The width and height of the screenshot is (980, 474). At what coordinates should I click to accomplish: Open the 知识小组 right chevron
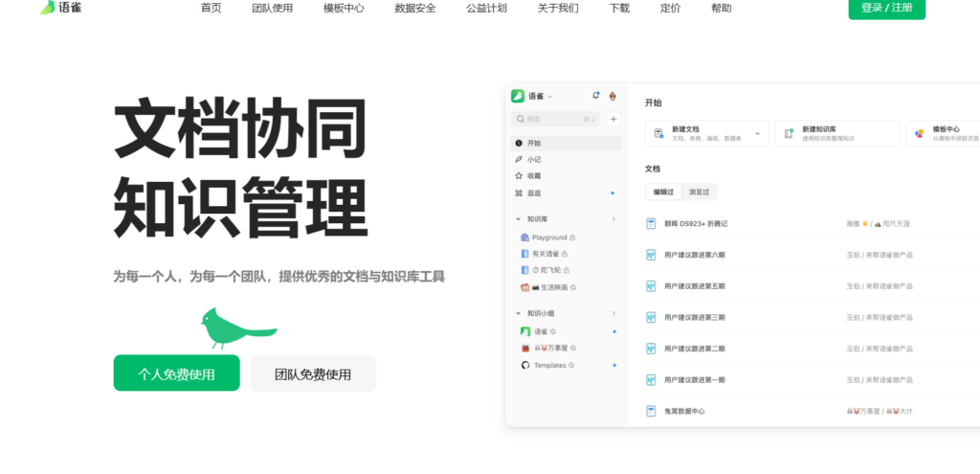coord(613,313)
